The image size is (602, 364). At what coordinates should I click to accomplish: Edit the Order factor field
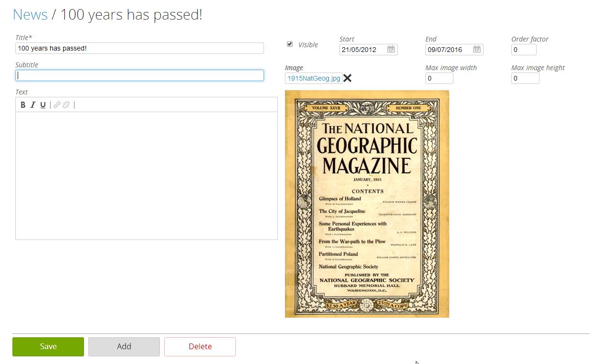click(524, 50)
